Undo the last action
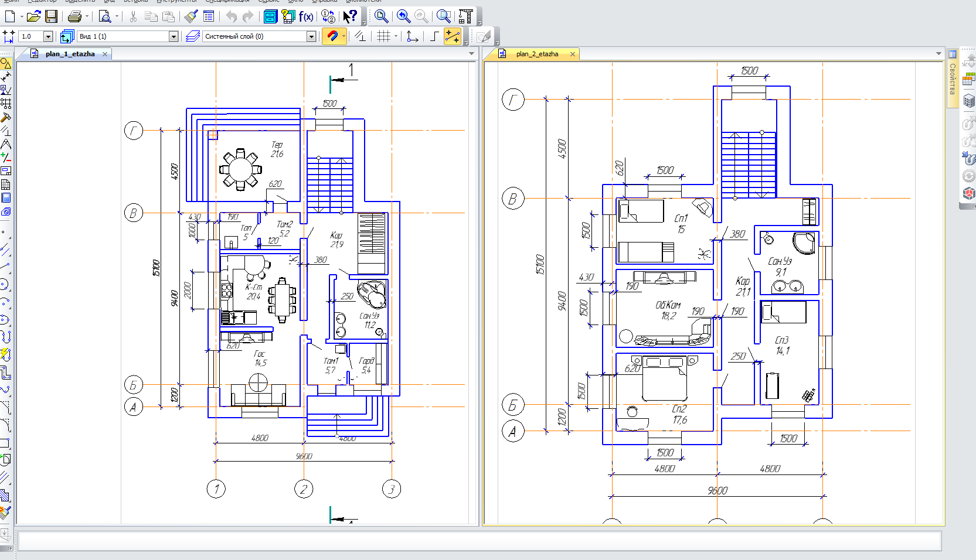The height and width of the screenshot is (560, 976). coord(232,16)
